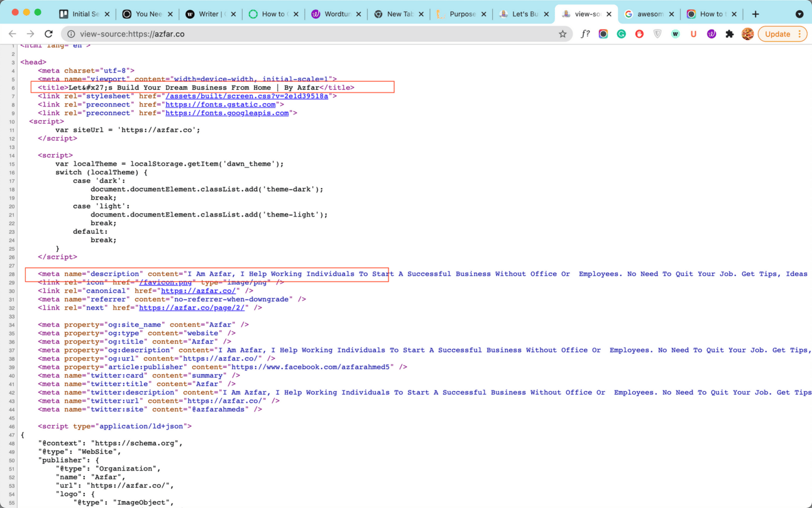Close the 'Writer' tab

point(233,14)
